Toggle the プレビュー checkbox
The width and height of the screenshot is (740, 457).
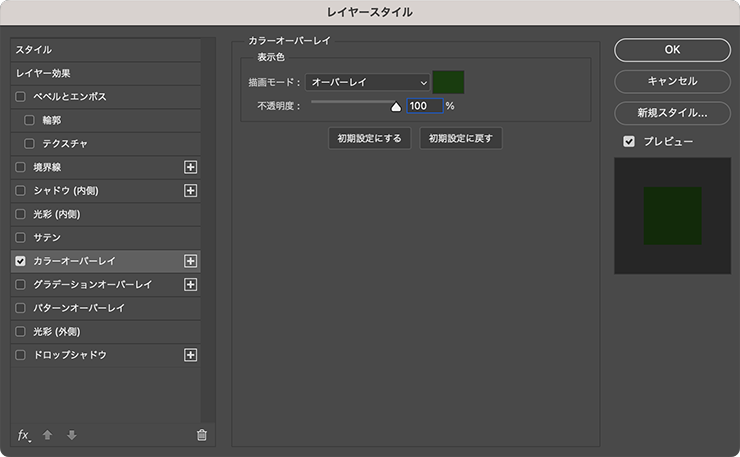point(629,142)
